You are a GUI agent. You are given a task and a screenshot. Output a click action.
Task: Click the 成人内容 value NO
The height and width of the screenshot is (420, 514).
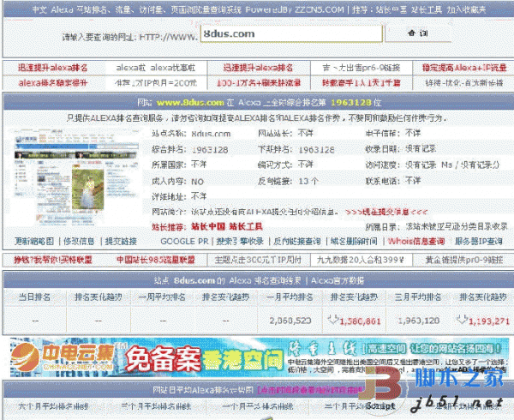[x=198, y=182]
